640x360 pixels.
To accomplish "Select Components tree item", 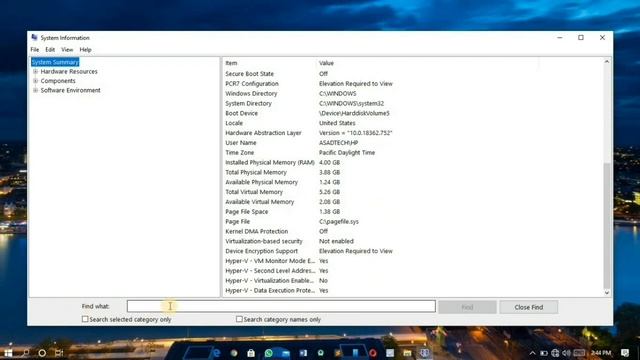I will pos(58,81).
